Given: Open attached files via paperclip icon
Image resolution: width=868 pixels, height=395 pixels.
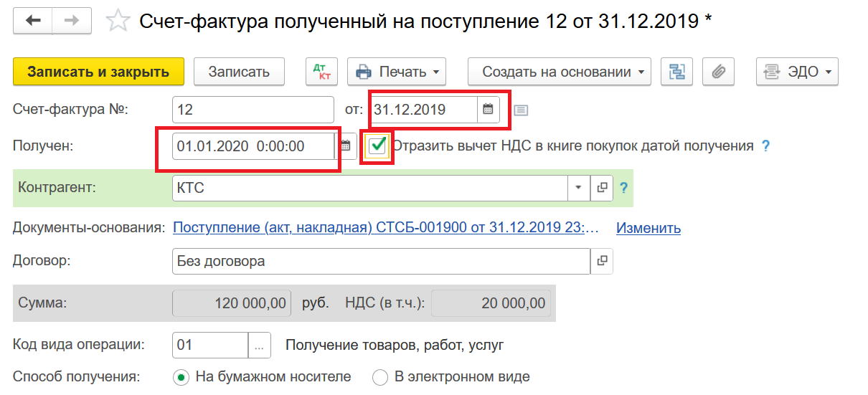Looking at the screenshot, I should click(x=718, y=72).
